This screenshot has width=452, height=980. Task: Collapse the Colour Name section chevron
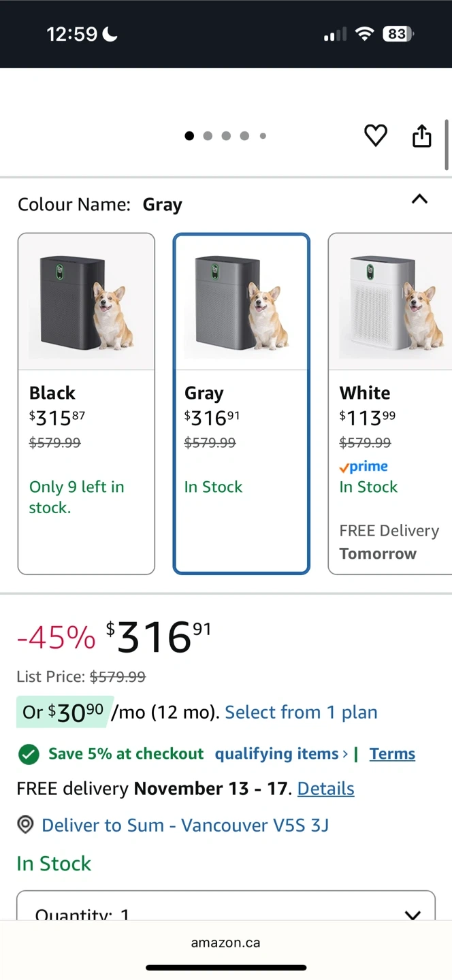point(420,199)
